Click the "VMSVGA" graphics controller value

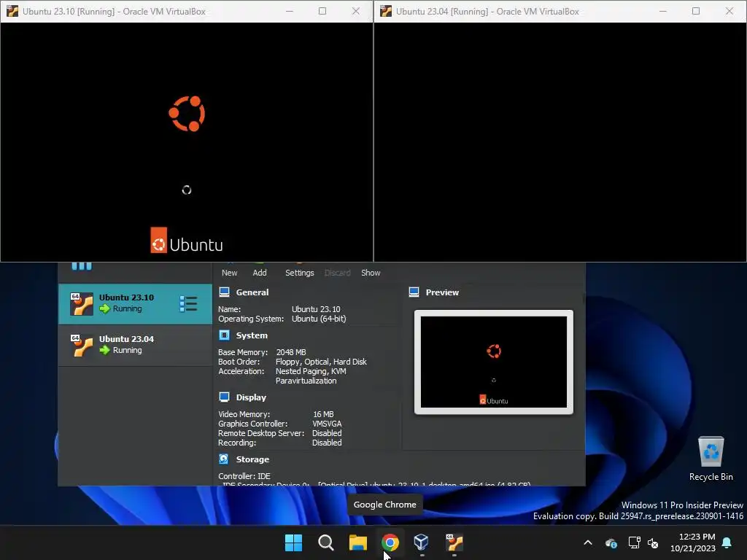[x=327, y=424]
